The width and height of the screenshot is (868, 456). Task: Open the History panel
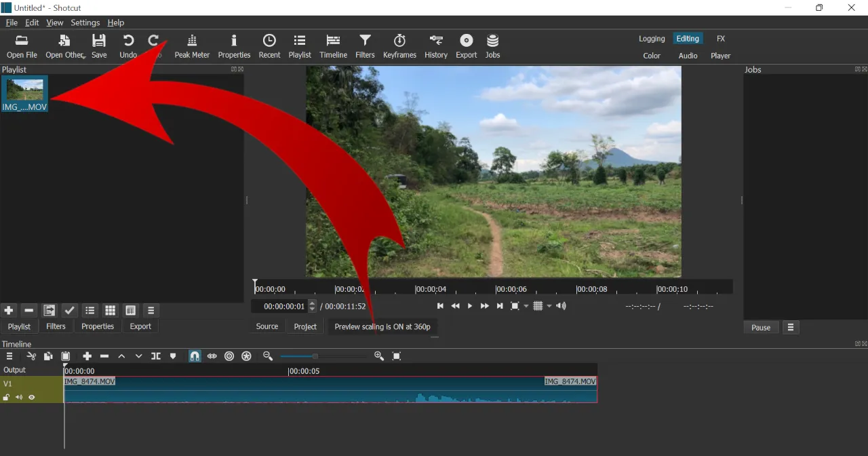(436, 46)
